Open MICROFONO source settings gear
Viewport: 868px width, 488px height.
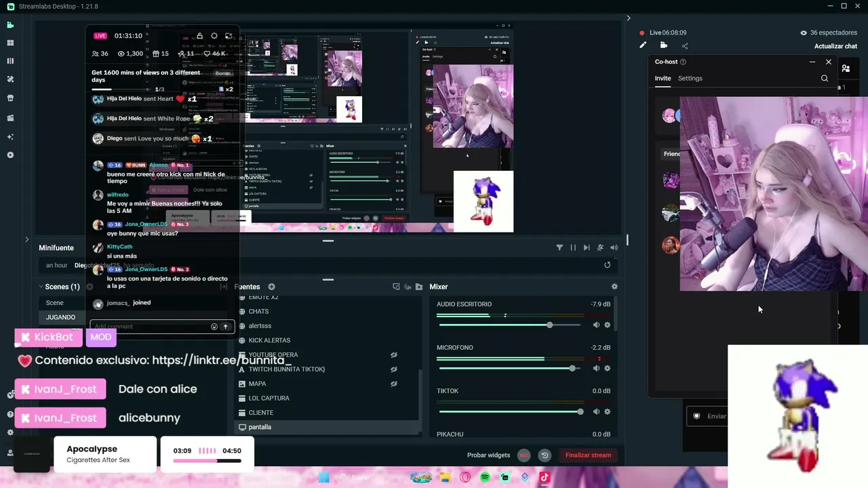(x=607, y=369)
